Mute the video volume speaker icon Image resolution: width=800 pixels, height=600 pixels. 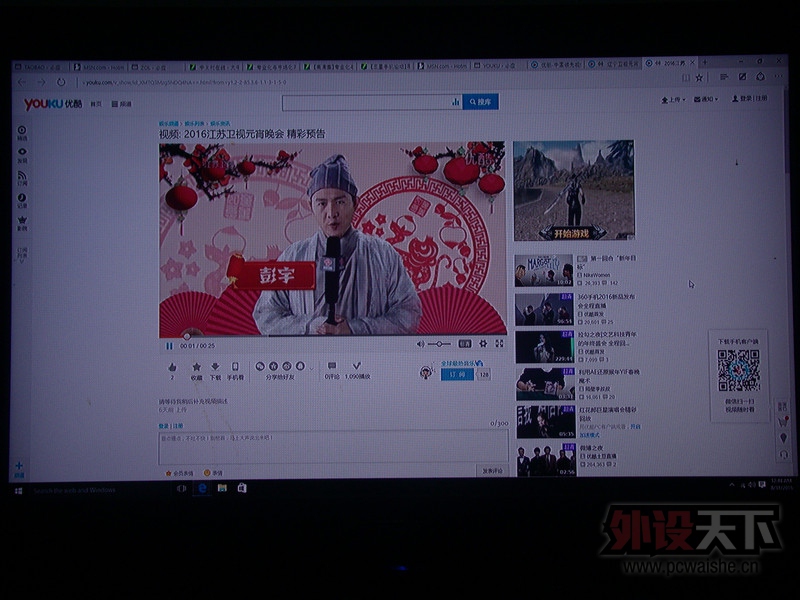click(420, 344)
